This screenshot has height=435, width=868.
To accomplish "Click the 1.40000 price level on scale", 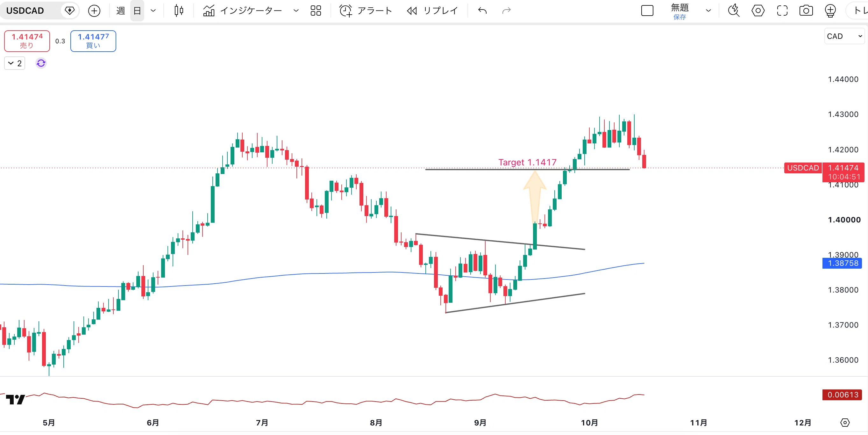I will [x=844, y=220].
